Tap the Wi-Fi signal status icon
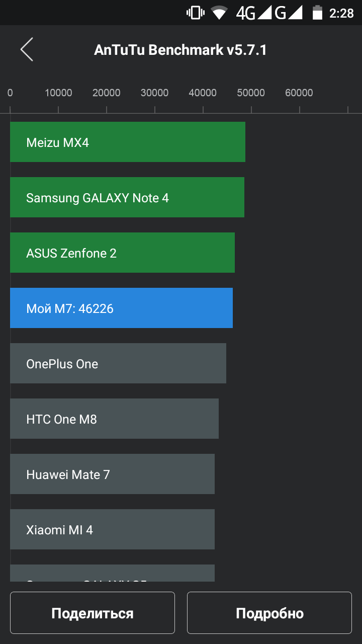This screenshot has width=362, height=644. tap(219, 13)
